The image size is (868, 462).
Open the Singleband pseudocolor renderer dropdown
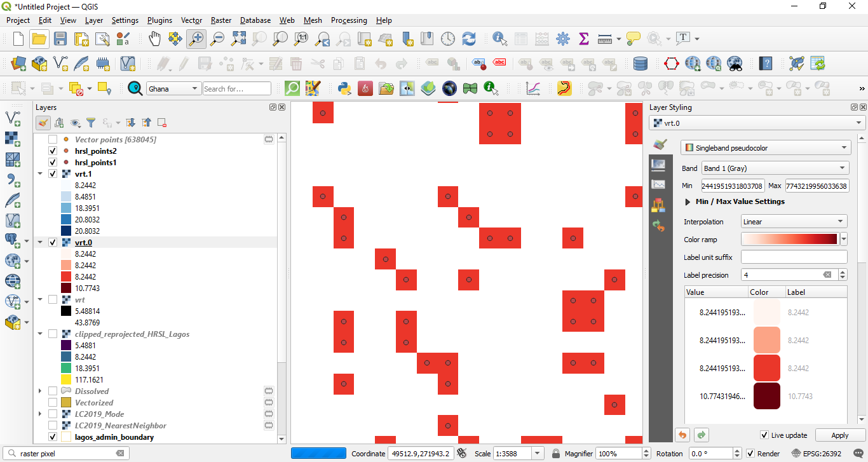(x=766, y=148)
